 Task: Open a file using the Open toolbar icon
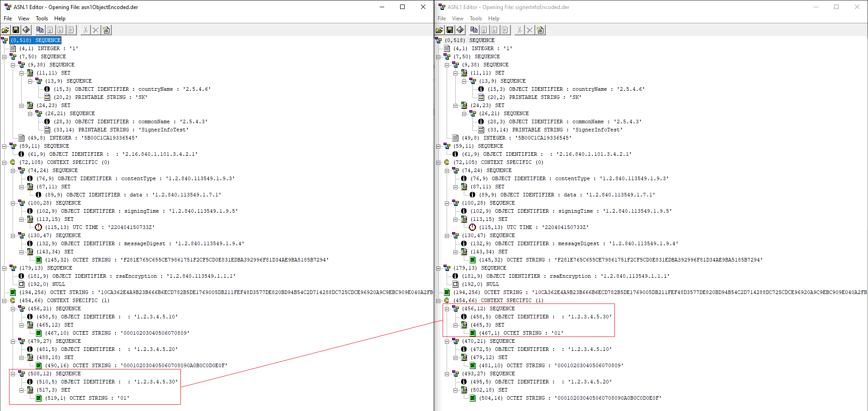[5, 30]
